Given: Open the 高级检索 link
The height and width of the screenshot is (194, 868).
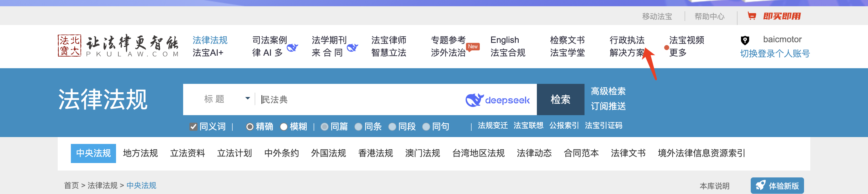Looking at the screenshot, I should pyautogui.click(x=608, y=91).
